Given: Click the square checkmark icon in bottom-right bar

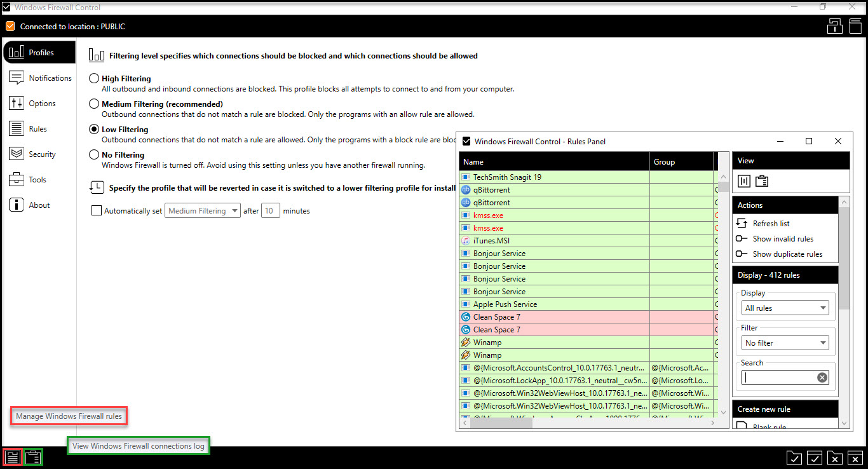Looking at the screenshot, I should [815, 458].
